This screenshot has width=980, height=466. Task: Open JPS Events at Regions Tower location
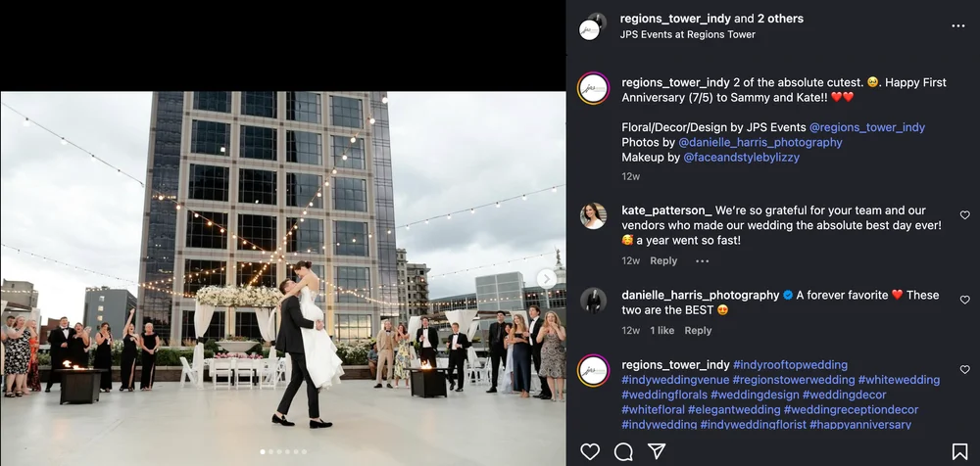pyautogui.click(x=687, y=34)
